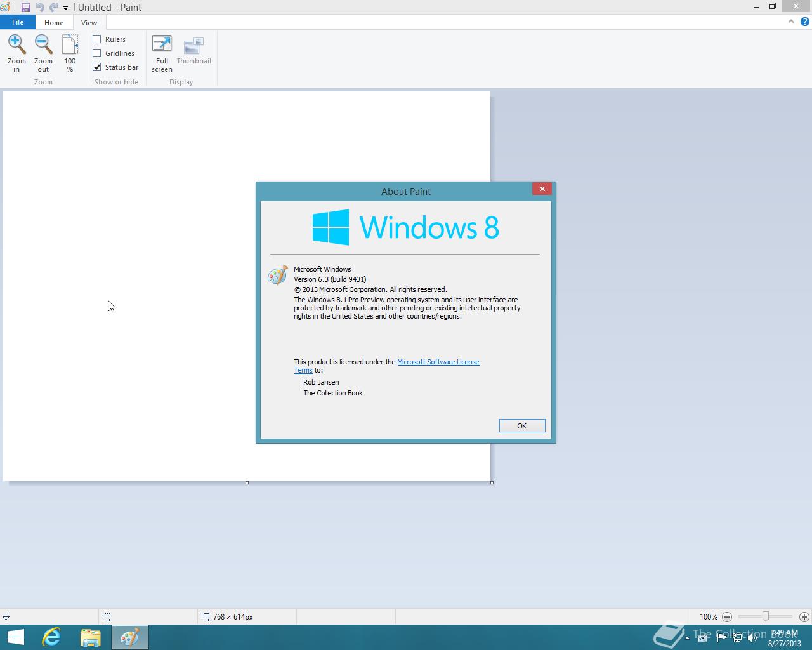The width and height of the screenshot is (812, 650).
Task: Click the Paint palette icon in About dialog
Action: (277, 275)
